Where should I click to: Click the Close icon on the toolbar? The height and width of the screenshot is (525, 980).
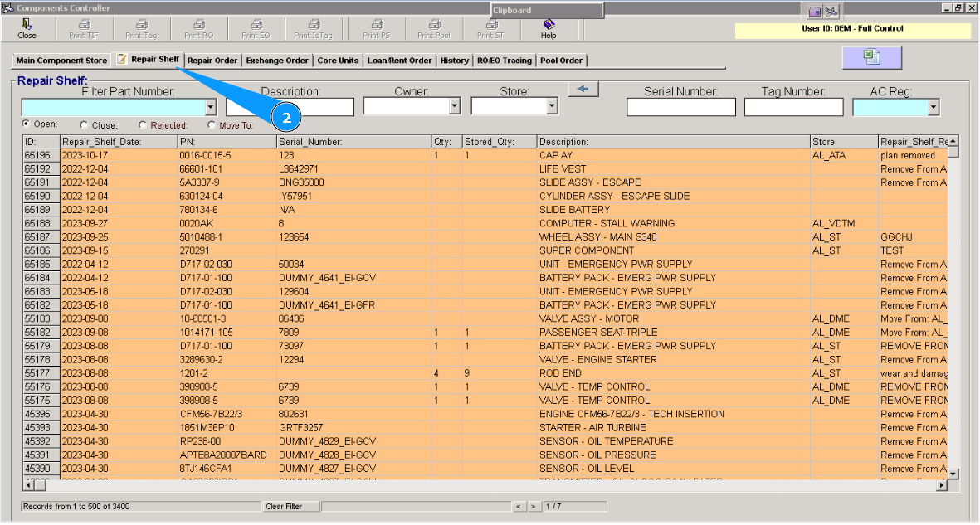27,26
